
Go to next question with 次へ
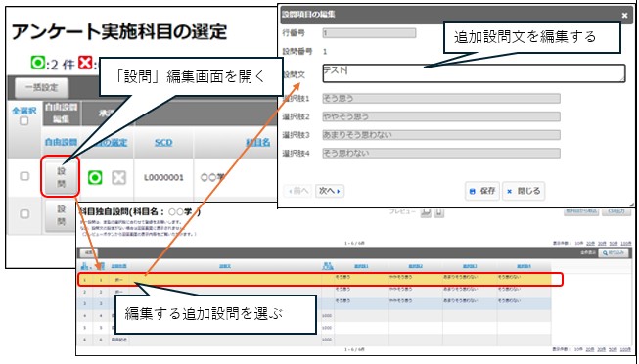click(330, 191)
